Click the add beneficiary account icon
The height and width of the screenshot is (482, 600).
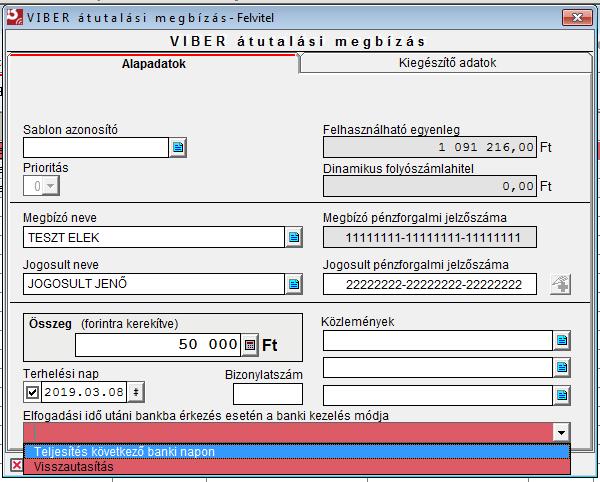[561, 284]
